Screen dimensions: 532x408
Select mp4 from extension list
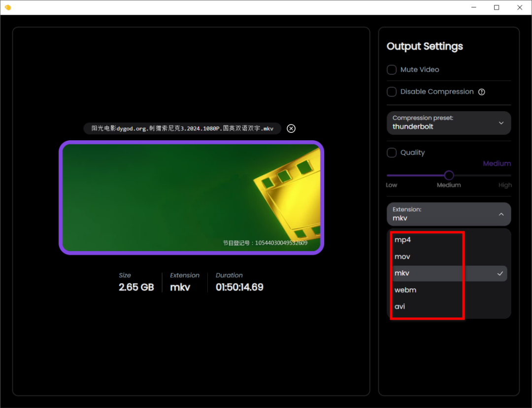402,240
